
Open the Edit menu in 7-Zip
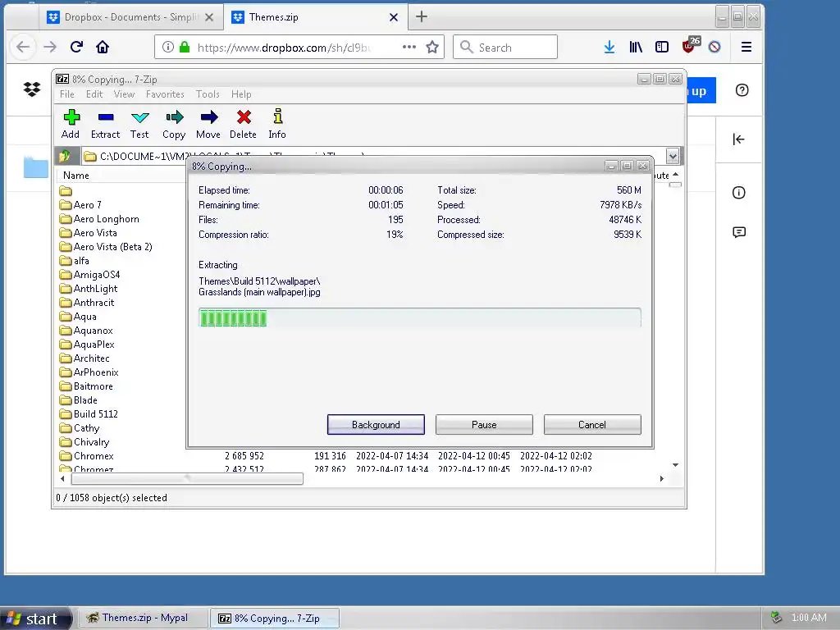[94, 94]
